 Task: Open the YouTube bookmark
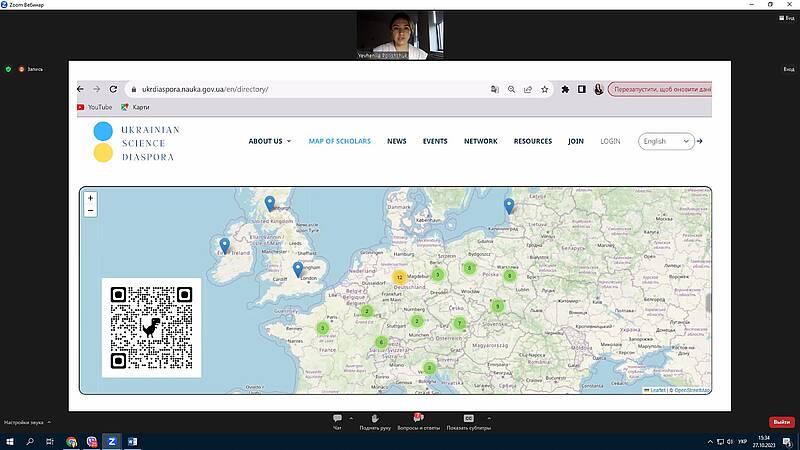coord(94,107)
